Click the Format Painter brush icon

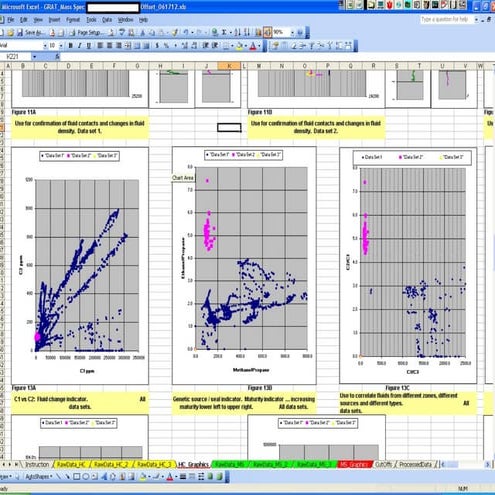(174, 32)
